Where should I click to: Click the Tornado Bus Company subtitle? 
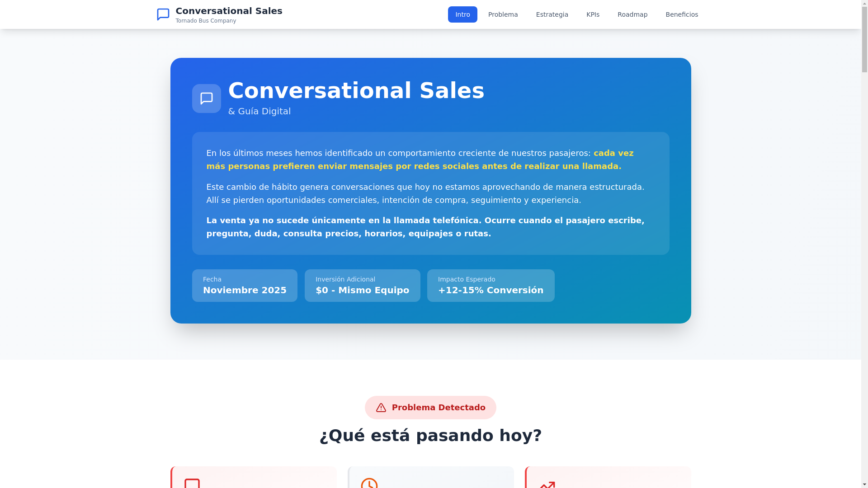(x=206, y=21)
